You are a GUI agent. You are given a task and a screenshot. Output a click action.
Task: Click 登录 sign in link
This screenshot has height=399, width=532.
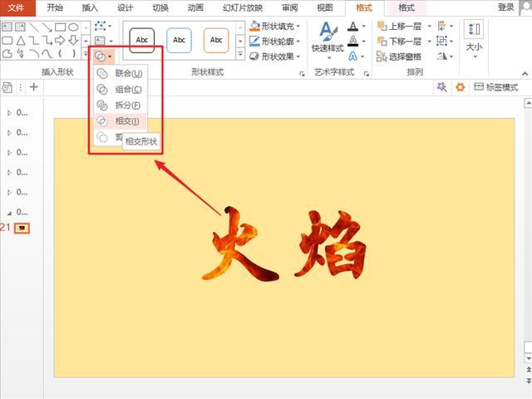[x=505, y=7]
